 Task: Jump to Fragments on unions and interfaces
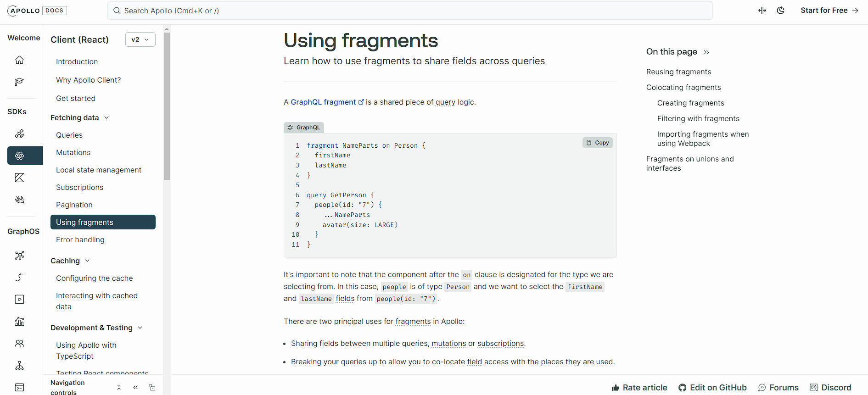[690, 164]
